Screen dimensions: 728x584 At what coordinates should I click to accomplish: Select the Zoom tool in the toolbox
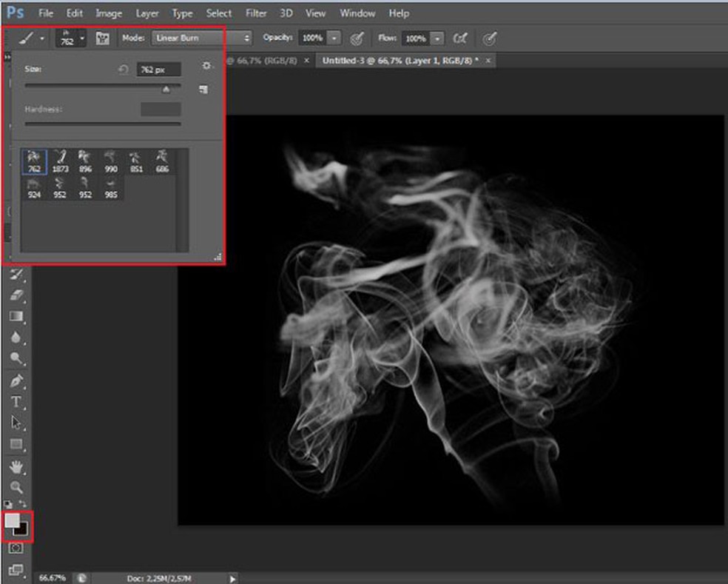(16, 488)
